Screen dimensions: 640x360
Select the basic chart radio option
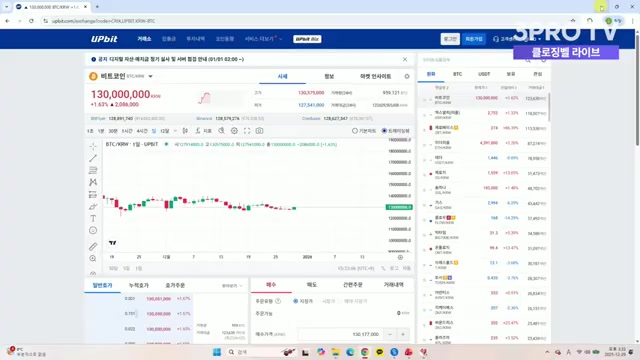point(355,131)
